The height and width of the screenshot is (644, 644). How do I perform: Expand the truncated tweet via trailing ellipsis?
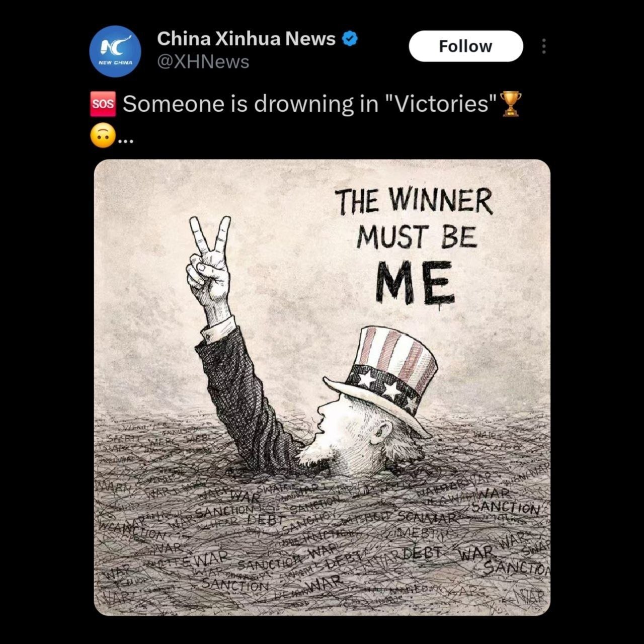(x=125, y=142)
